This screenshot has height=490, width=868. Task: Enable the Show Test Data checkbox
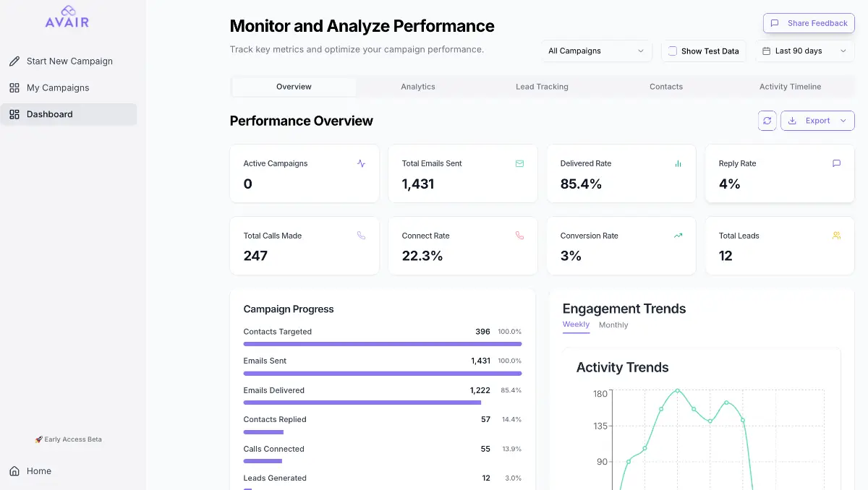[673, 51]
